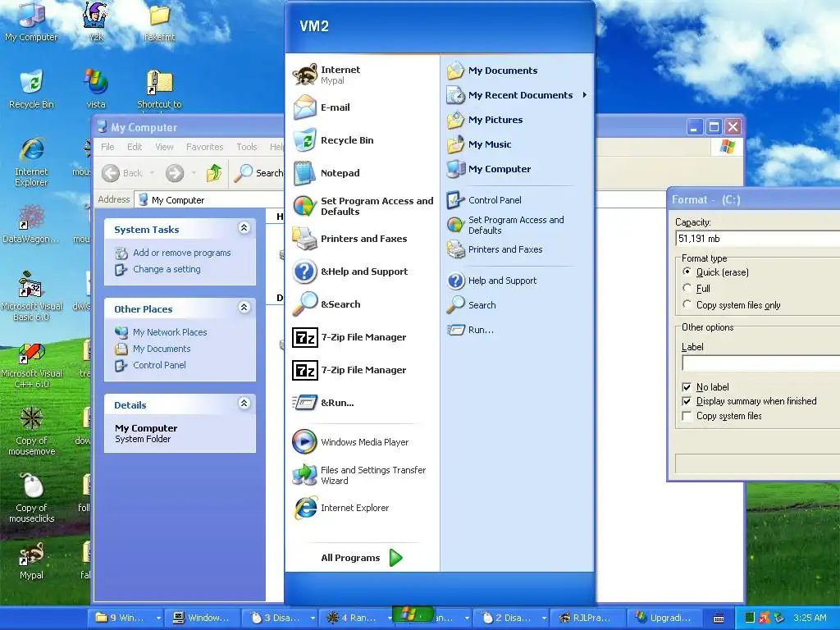This screenshot has height=630, width=840.
Task: Launch the second 7-Zip File Manager entry
Action: pyautogui.click(x=362, y=370)
